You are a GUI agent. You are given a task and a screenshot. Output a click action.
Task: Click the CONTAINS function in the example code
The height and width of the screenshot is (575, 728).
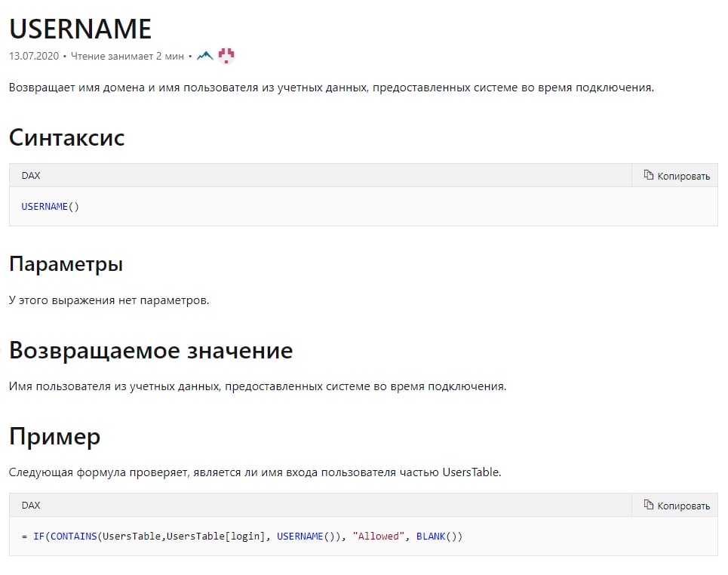pyautogui.click(x=73, y=537)
